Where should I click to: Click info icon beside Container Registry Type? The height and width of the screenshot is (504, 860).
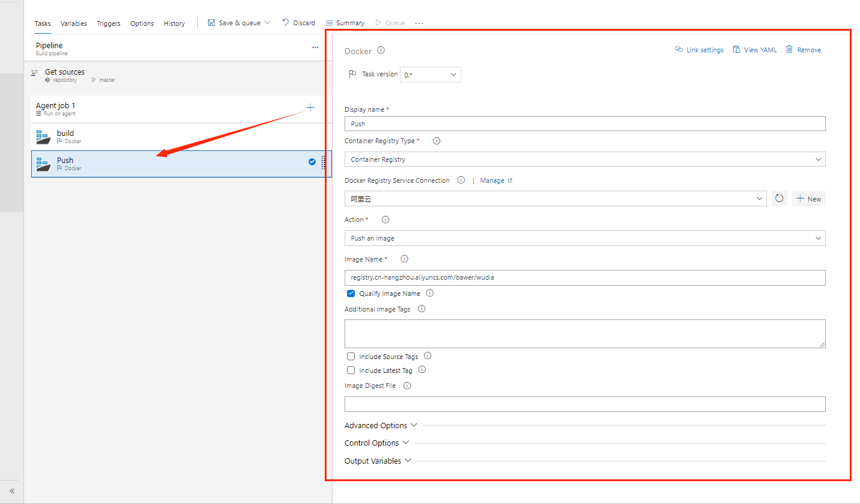pyautogui.click(x=437, y=141)
